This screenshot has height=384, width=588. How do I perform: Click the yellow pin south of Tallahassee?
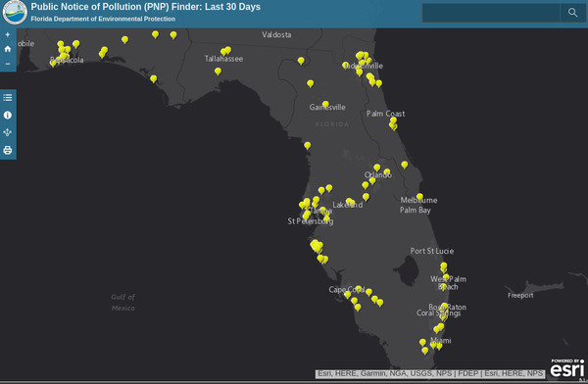point(218,72)
